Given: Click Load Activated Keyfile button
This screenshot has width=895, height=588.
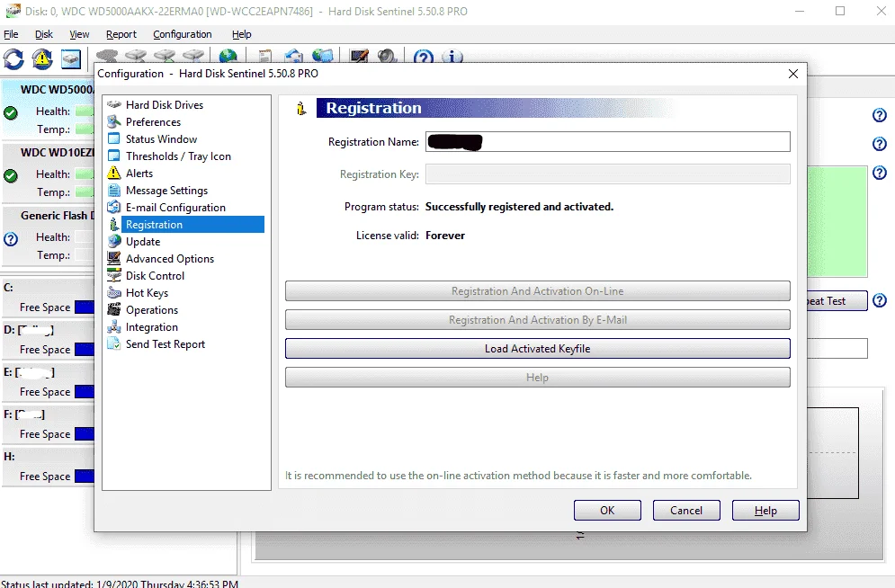Looking at the screenshot, I should point(538,349).
